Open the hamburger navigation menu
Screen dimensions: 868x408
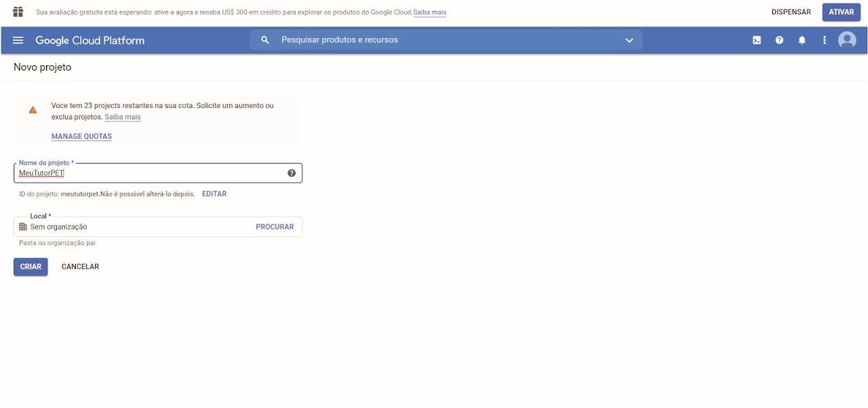pos(18,41)
